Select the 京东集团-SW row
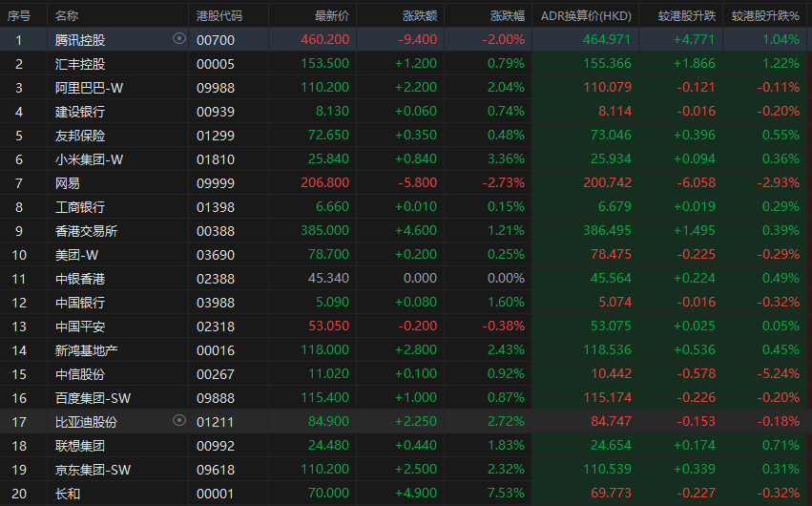 coord(406,469)
